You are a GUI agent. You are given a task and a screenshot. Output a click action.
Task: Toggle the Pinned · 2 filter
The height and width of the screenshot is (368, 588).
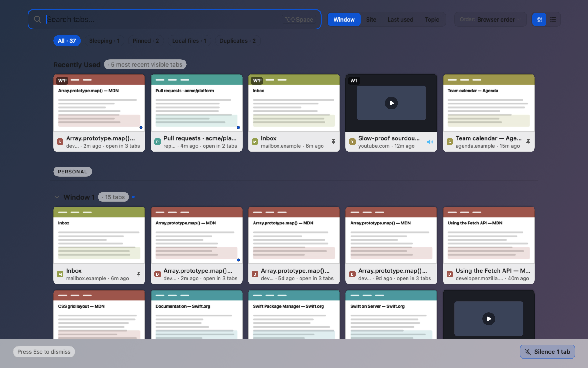[146, 41]
